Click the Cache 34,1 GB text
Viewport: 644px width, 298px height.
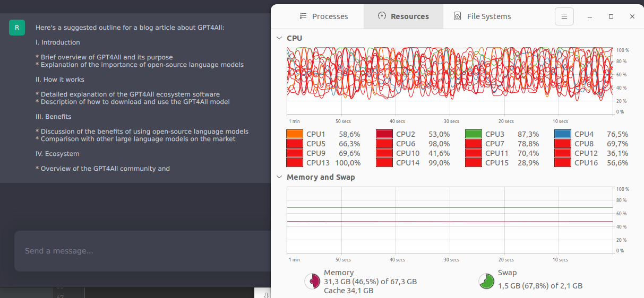[x=348, y=291]
